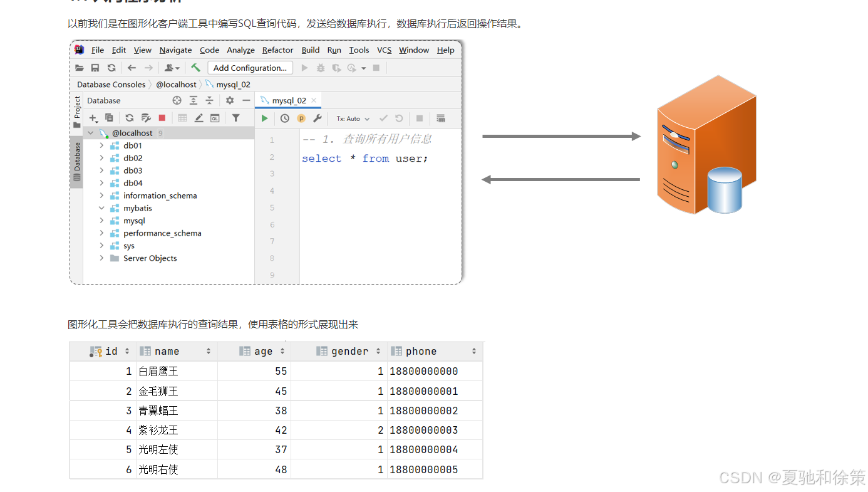
Task: Expand the db01 database node
Action: [102, 145]
